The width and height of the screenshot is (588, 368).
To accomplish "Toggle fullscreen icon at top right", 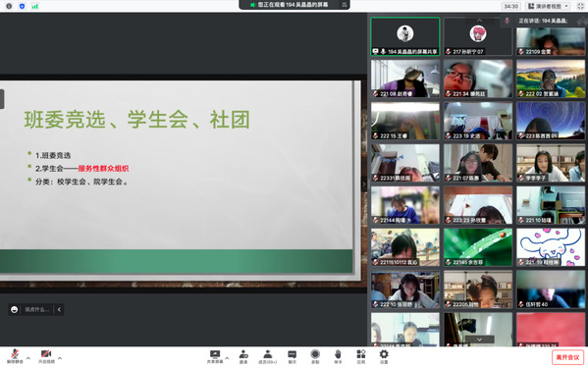I will click(x=580, y=6).
